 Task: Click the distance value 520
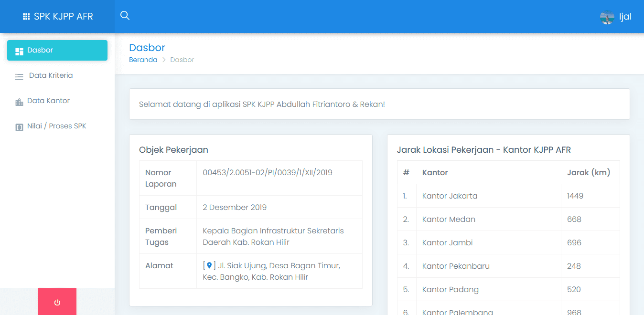click(574, 289)
